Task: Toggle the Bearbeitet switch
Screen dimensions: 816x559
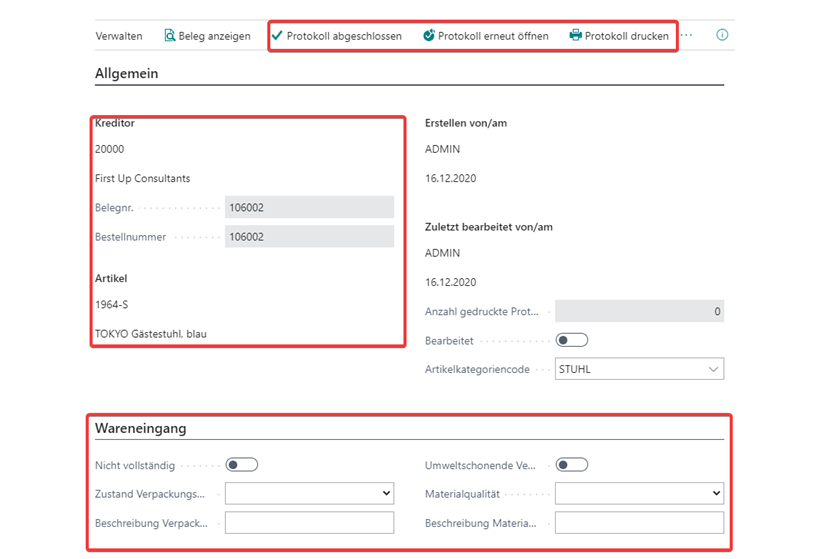Action: pos(572,340)
